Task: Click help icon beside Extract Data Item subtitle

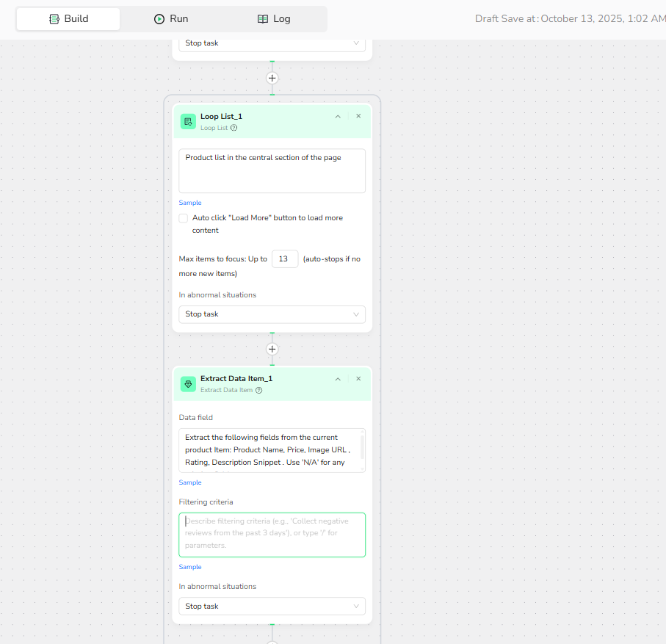Action: click(258, 390)
